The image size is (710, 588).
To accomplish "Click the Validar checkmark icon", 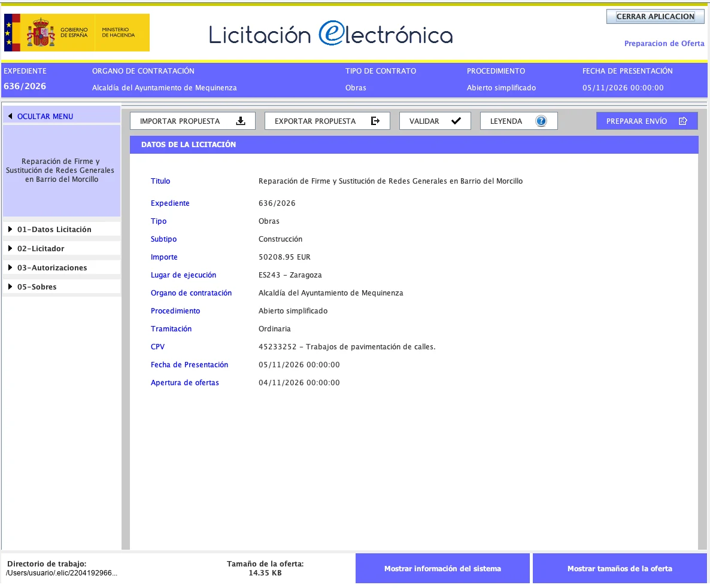I will (x=456, y=121).
